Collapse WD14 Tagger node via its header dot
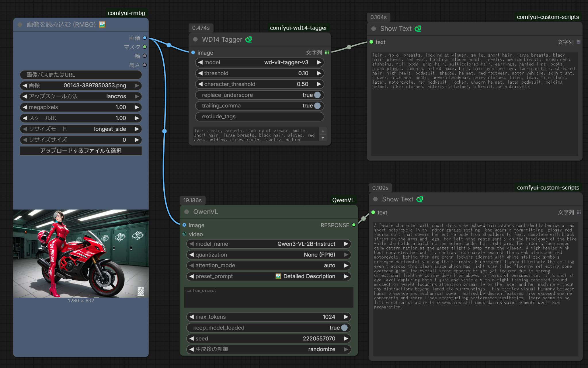 (195, 39)
